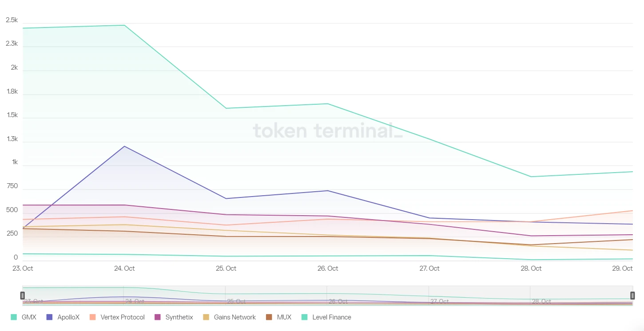This screenshot has width=644, height=331.
Task: Click the ApolloX peak at 24 Oct
Action: point(124,146)
